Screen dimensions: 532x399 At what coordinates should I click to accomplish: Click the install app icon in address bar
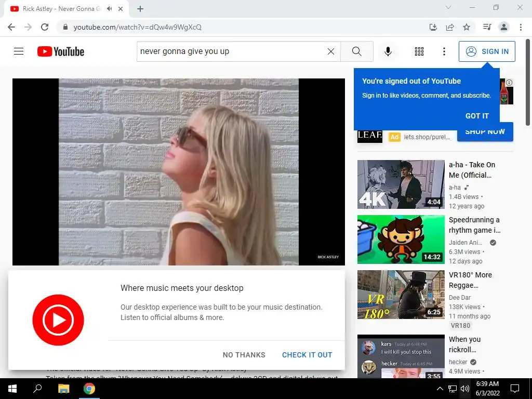point(433,27)
